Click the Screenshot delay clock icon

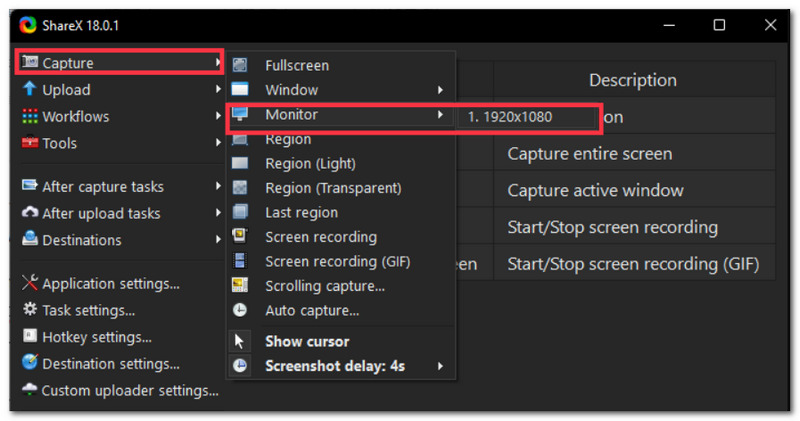click(x=240, y=365)
